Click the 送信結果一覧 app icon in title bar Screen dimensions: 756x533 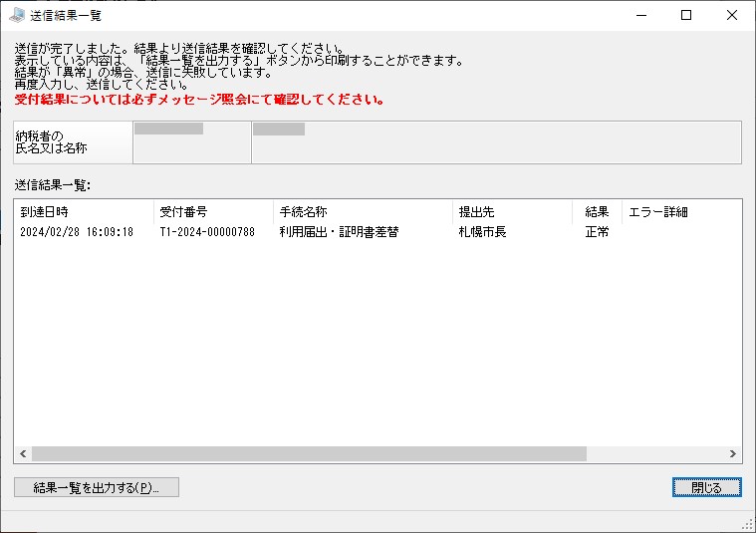(17, 15)
